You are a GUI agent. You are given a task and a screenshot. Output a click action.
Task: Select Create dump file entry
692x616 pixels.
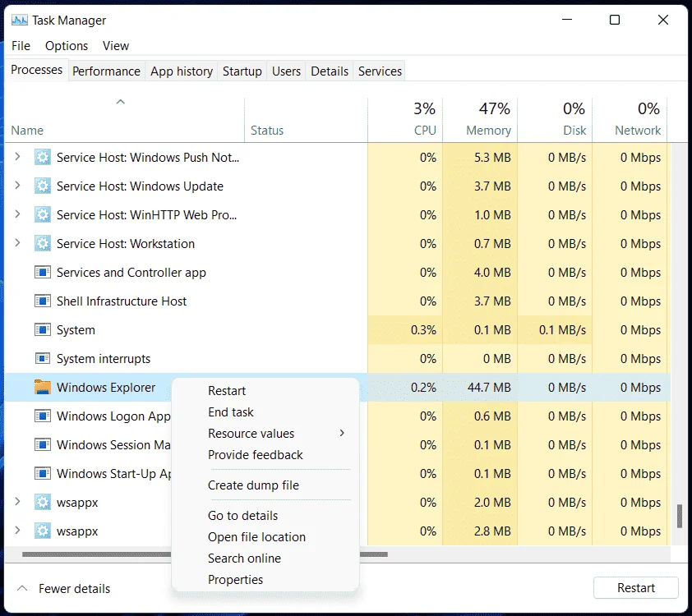click(x=253, y=485)
